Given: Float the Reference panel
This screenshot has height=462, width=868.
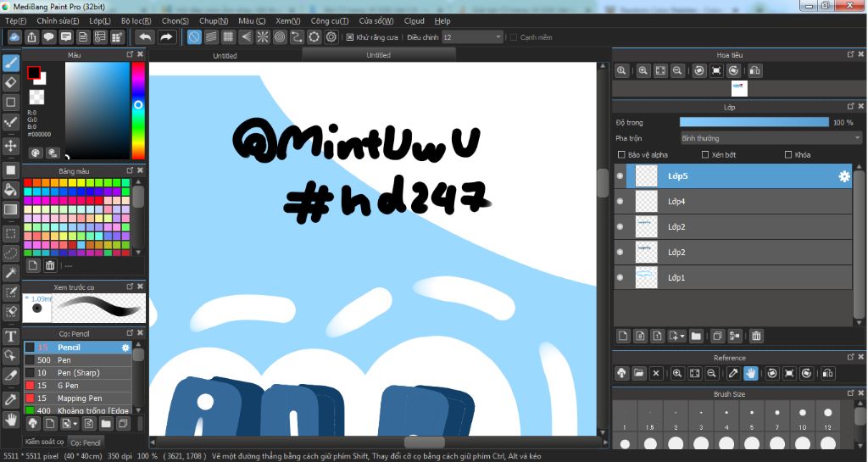Looking at the screenshot, I should 850,358.
